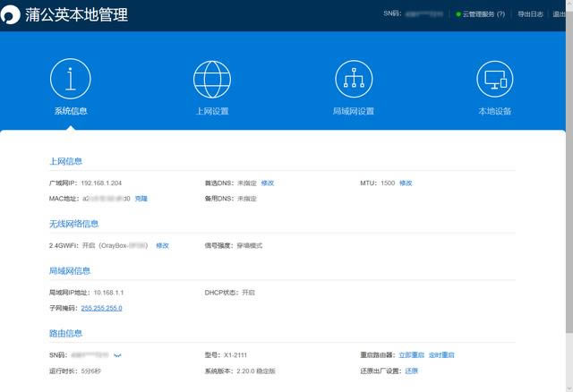Image resolution: width=573 pixels, height=392 pixels.
Task: Click 修改 next to MTU 1500
Action: [406, 183]
